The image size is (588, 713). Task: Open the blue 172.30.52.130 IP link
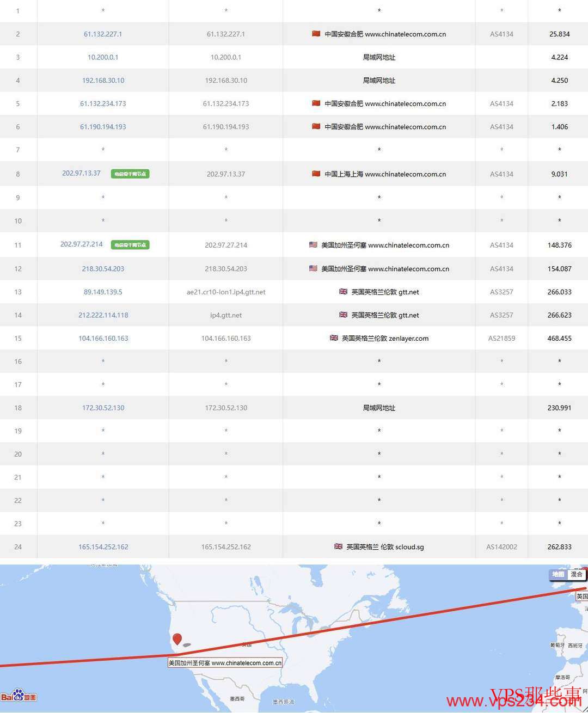click(103, 408)
